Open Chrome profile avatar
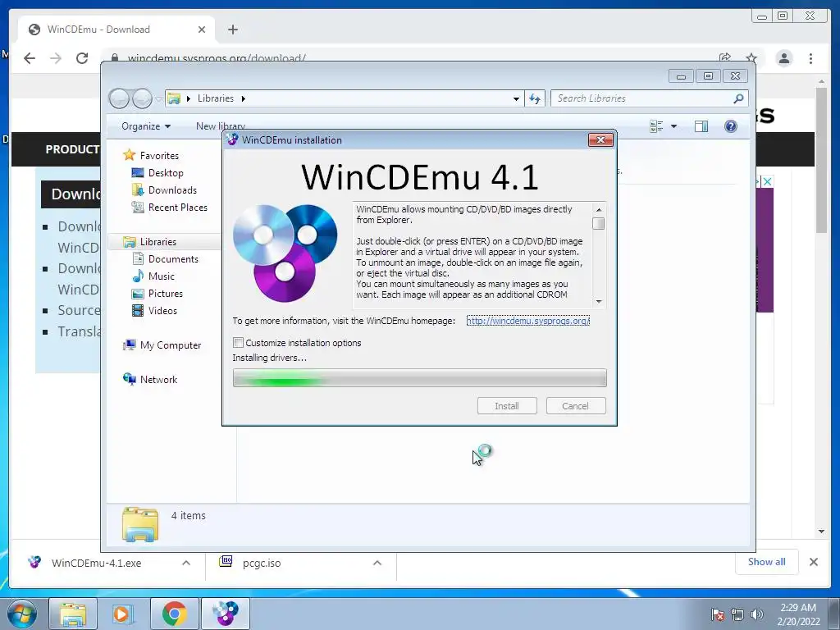Screen dimensions: 840x630 tap(784, 58)
